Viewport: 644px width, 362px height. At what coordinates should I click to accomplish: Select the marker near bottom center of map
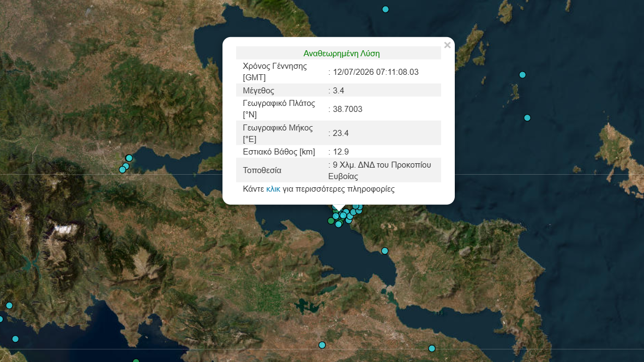(322, 345)
